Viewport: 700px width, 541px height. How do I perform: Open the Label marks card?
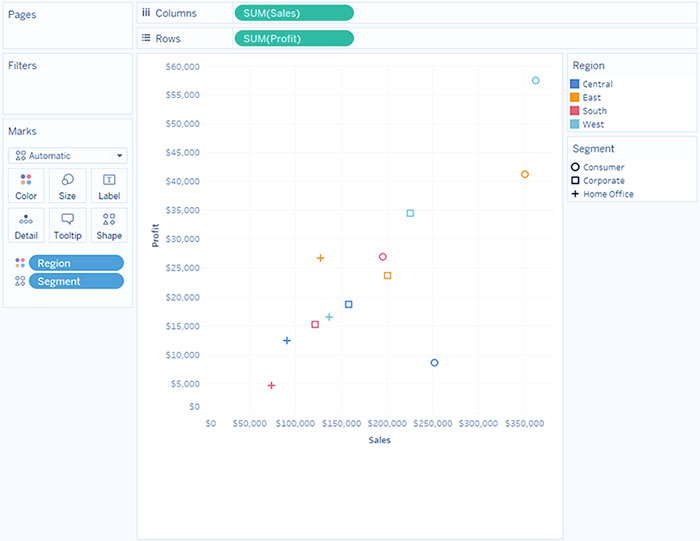click(109, 186)
